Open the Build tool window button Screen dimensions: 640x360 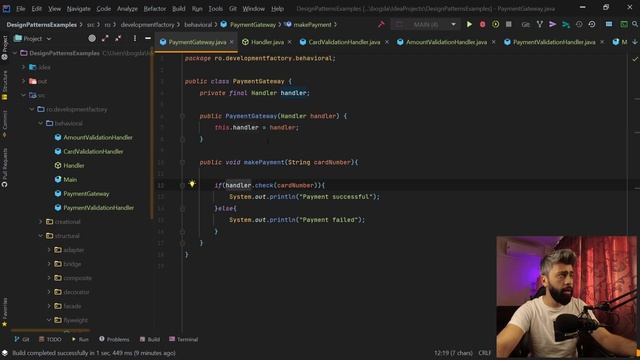tap(150, 339)
